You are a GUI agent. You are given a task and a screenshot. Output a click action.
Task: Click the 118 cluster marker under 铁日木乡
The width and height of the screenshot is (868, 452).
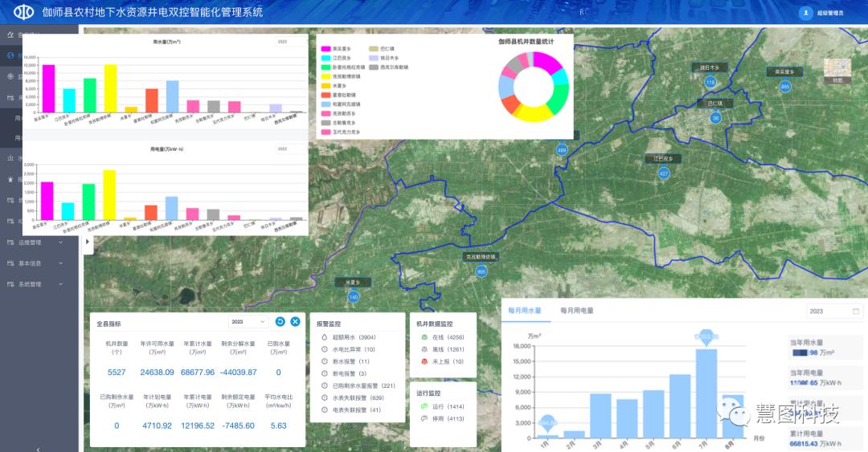(710, 82)
